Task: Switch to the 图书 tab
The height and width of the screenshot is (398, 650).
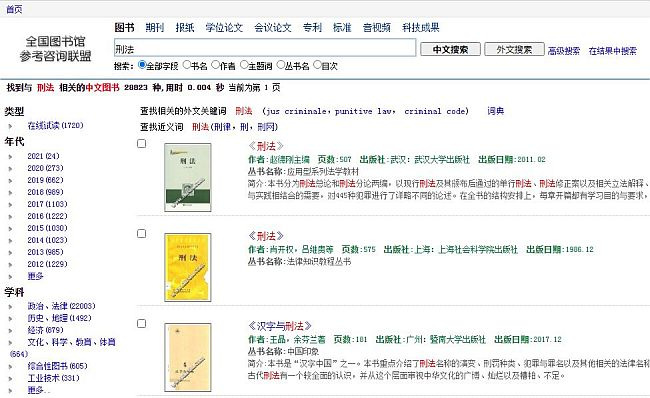Action: (x=124, y=28)
